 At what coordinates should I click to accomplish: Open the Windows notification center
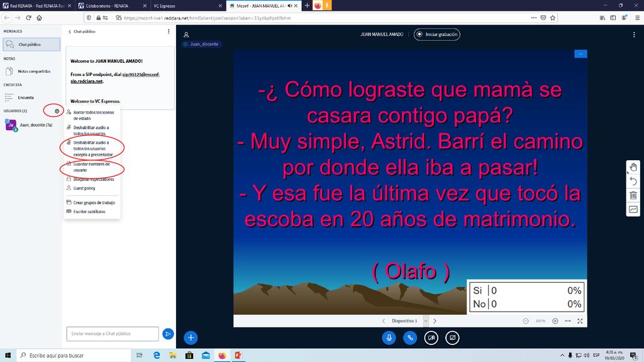pos(634,356)
